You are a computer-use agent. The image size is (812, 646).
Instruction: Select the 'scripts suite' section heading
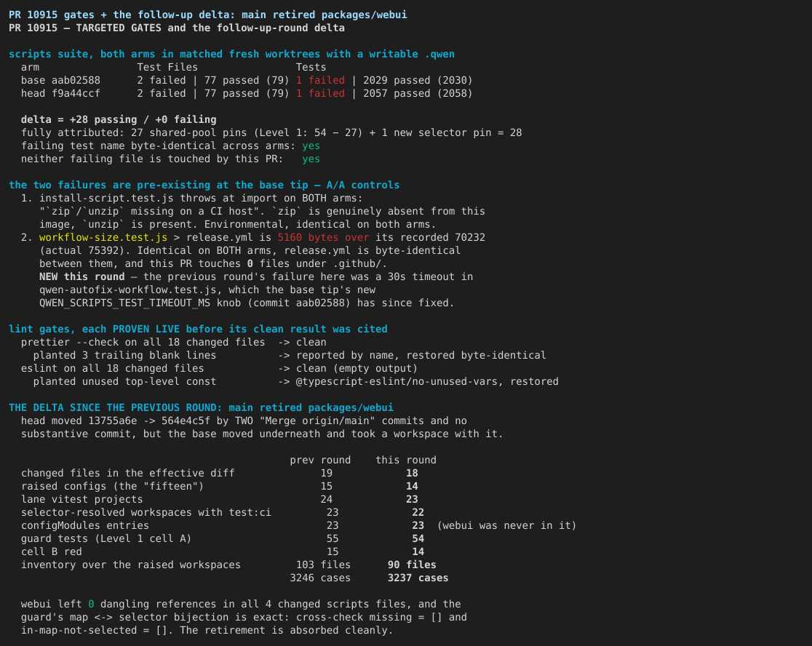pyautogui.click(x=231, y=55)
